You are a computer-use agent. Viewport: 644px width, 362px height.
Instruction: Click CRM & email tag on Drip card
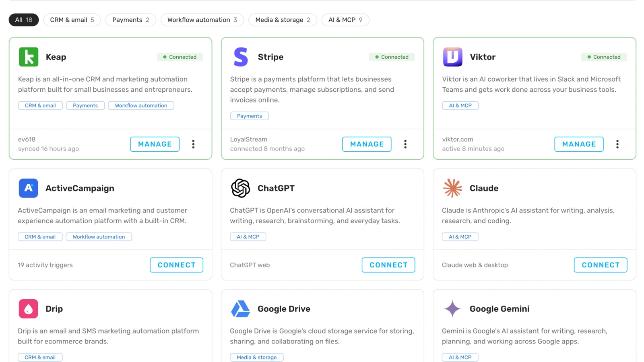[x=40, y=357]
